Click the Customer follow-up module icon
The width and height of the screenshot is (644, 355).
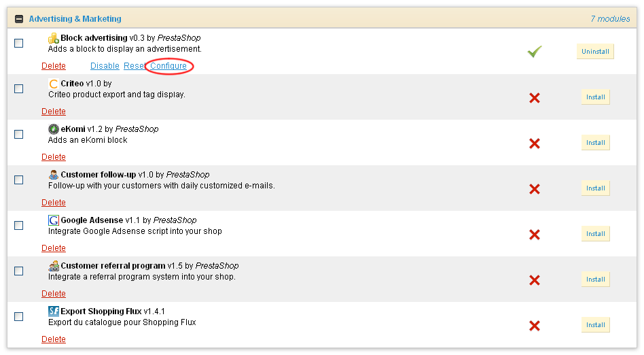tap(54, 175)
